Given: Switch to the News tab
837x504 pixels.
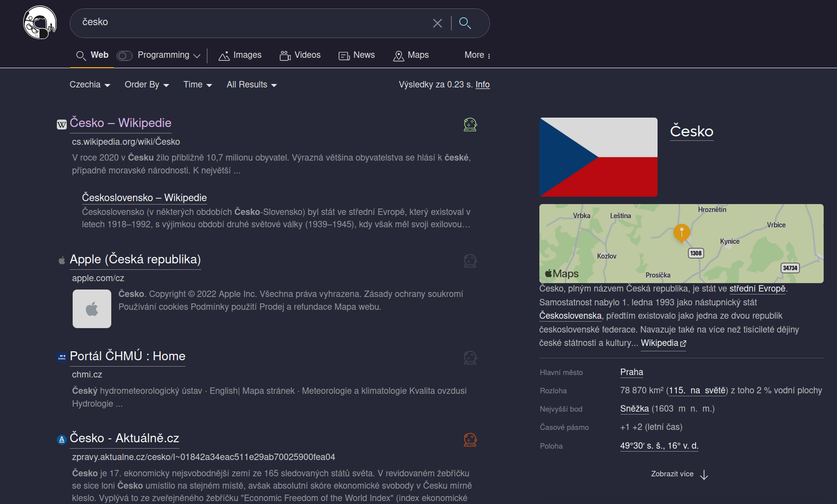Looking at the screenshot, I should (x=356, y=55).
